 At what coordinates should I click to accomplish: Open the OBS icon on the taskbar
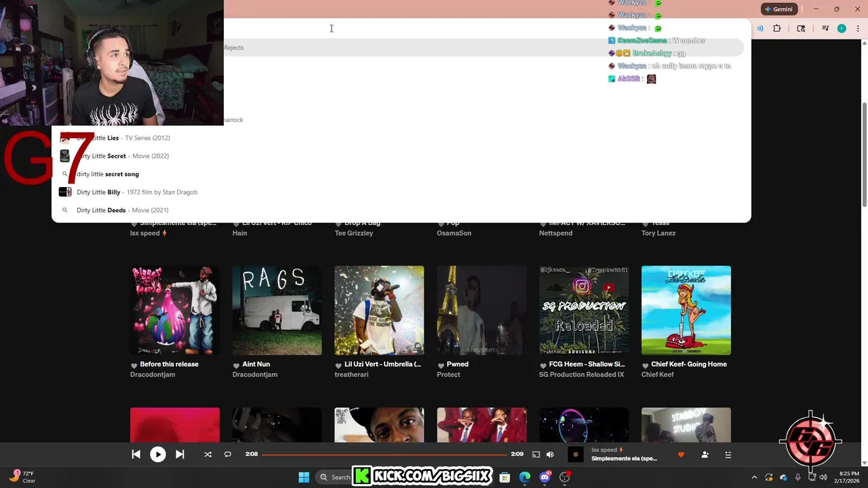(x=564, y=477)
